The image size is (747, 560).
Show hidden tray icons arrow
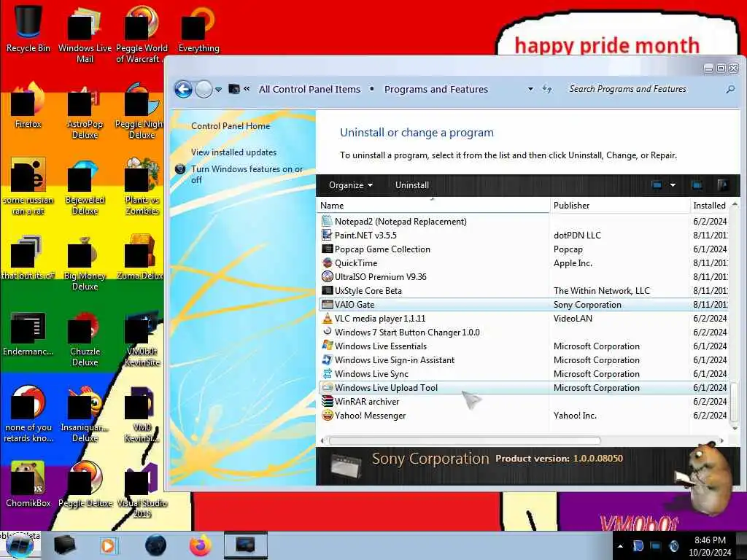pyautogui.click(x=620, y=546)
